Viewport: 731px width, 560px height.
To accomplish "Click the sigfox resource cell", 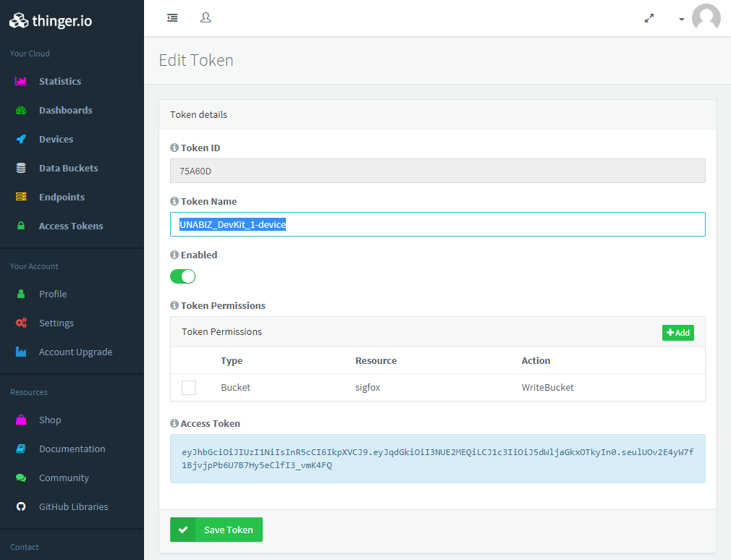I will point(368,388).
